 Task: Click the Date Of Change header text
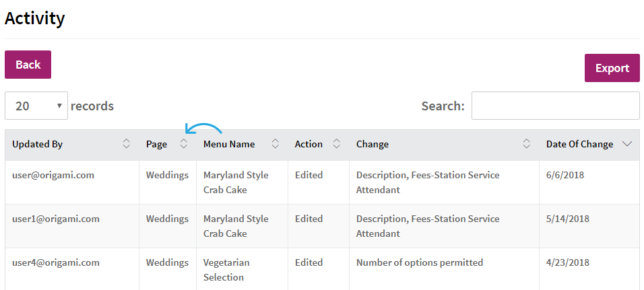click(579, 144)
